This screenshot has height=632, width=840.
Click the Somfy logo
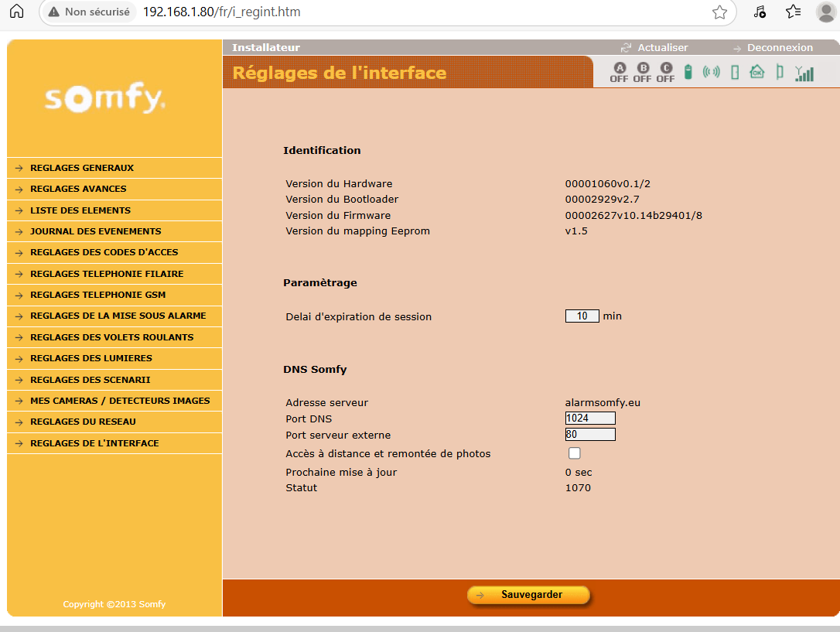(105, 97)
